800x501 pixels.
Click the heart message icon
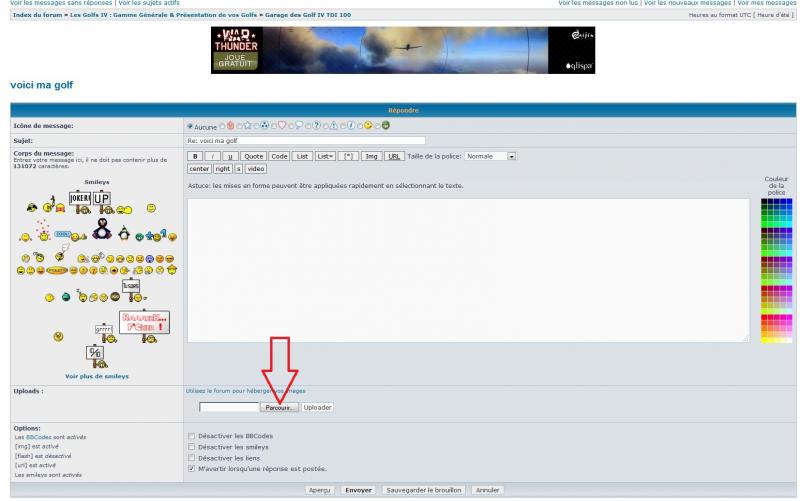[282, 126]
